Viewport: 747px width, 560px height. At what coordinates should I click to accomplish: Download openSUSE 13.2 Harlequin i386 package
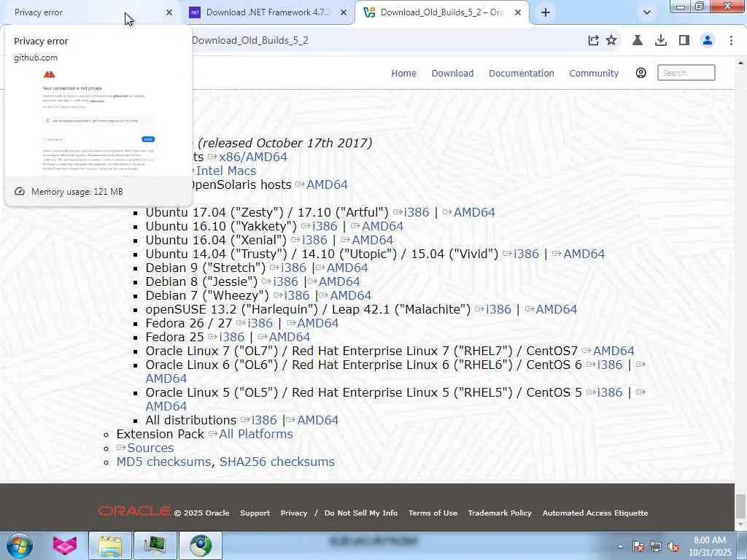coord(498,309)
